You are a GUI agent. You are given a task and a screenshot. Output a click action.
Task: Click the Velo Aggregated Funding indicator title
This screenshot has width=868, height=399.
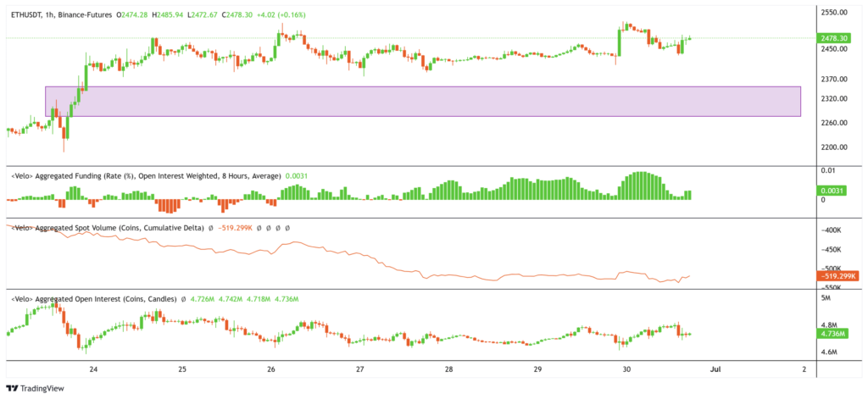tap(146, 175)
